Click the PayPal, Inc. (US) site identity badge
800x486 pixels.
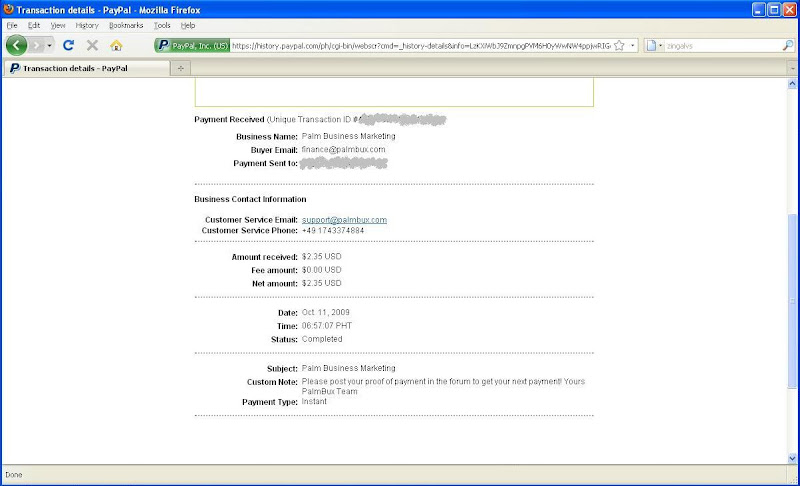pyautogui.click(x=192, y=45)
